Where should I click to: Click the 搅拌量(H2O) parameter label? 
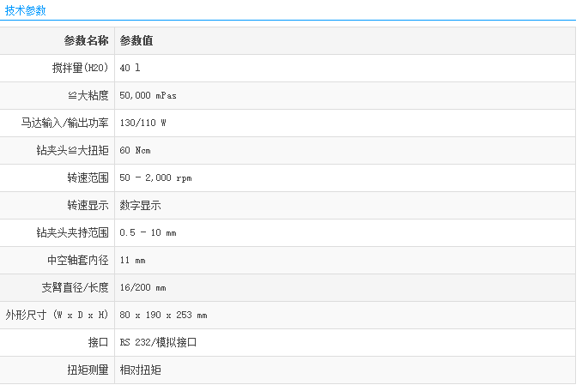(80, 68)
